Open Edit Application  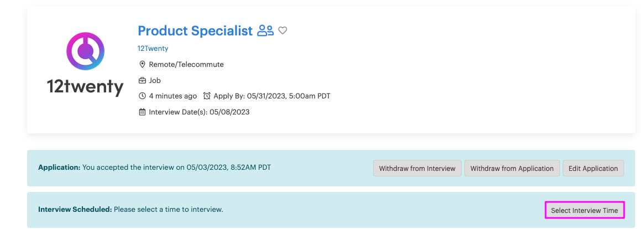[593, 168]
